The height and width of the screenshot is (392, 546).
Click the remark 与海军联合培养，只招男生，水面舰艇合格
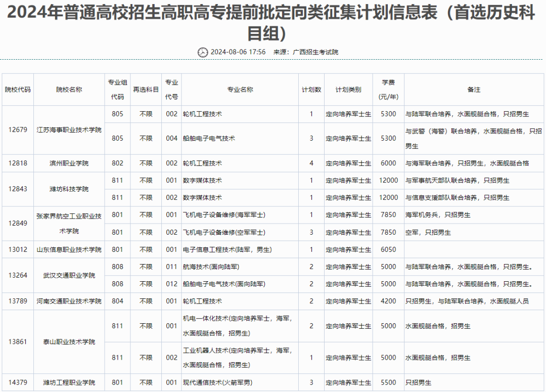[467, 163]
